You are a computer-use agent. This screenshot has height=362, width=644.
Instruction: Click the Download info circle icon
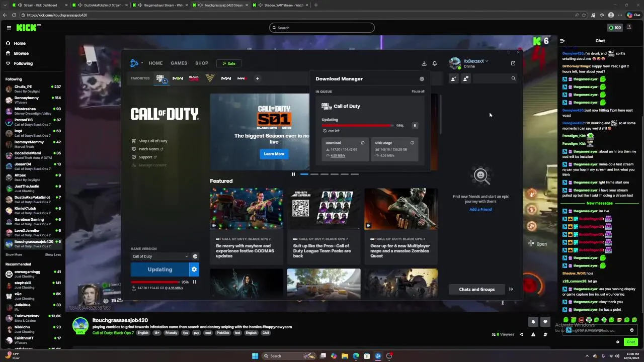362,143
